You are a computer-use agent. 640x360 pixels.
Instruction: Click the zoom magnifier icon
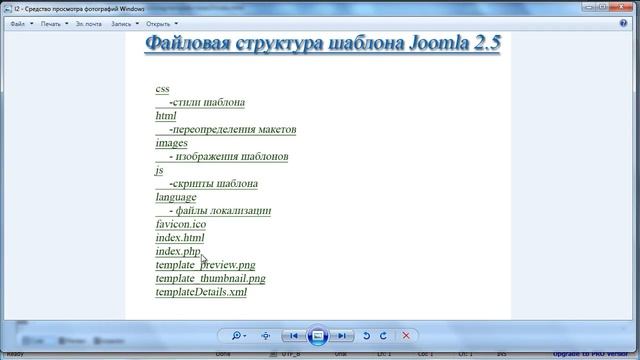point(236,336)
